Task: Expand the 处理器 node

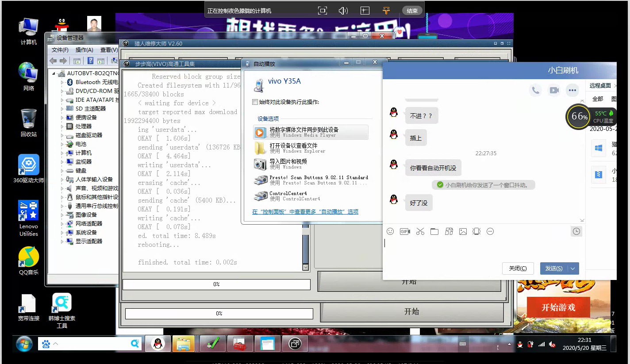Action: [62, 126]
